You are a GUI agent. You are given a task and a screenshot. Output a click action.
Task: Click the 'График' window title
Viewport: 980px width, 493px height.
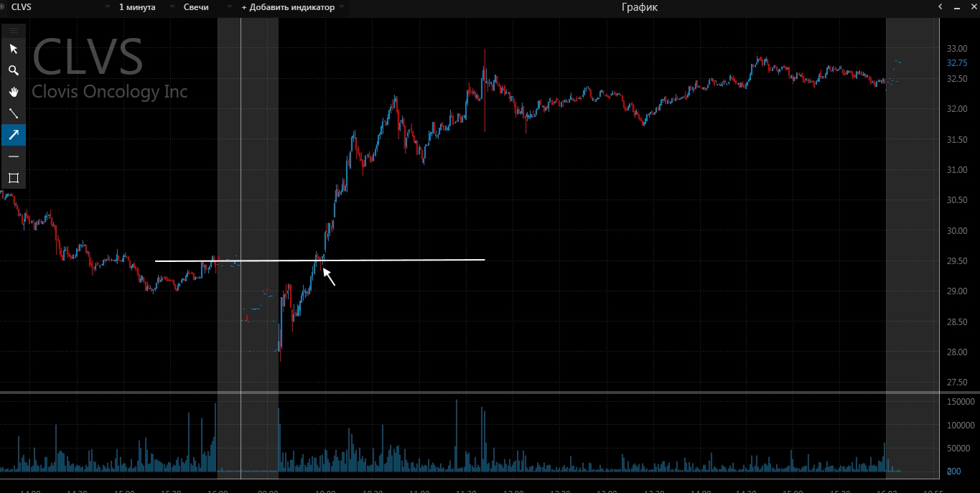pyautogui.click(x=639, y=7)
